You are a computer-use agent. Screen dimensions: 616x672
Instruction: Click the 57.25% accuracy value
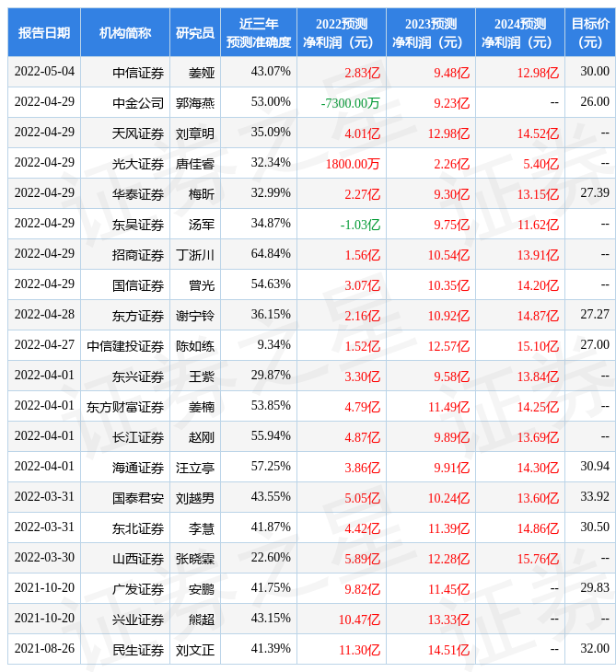271,466
